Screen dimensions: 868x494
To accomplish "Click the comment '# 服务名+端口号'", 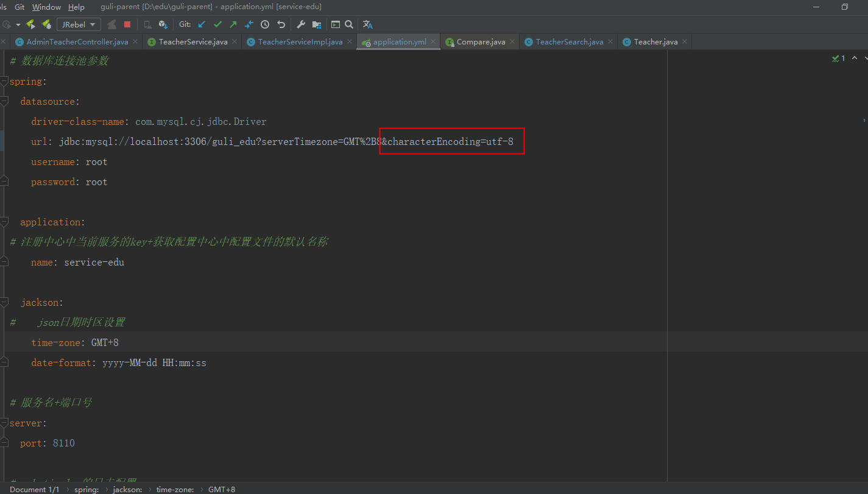I will (51, 403).
